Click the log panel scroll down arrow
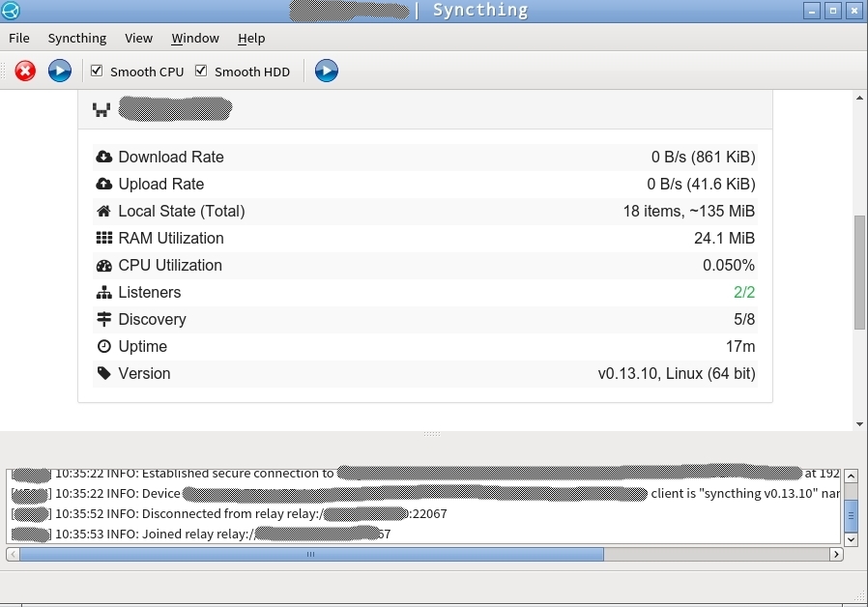The width and height of the screenshot is (868, 607). point(851,538)
